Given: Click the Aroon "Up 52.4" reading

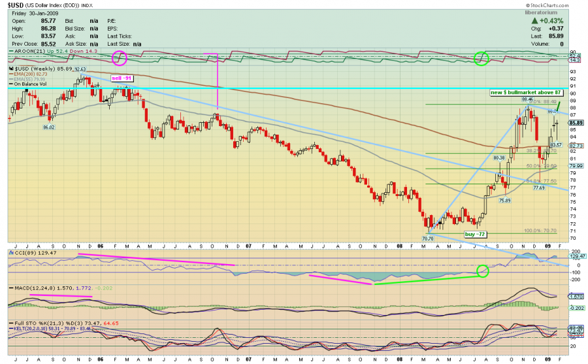Looking at the screenshot, I should tap(56, 51).
